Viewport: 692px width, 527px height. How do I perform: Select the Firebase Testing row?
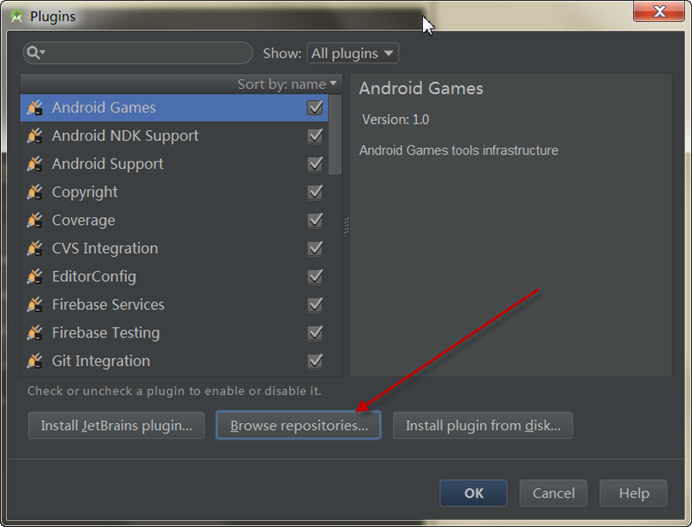pos(174,333)
